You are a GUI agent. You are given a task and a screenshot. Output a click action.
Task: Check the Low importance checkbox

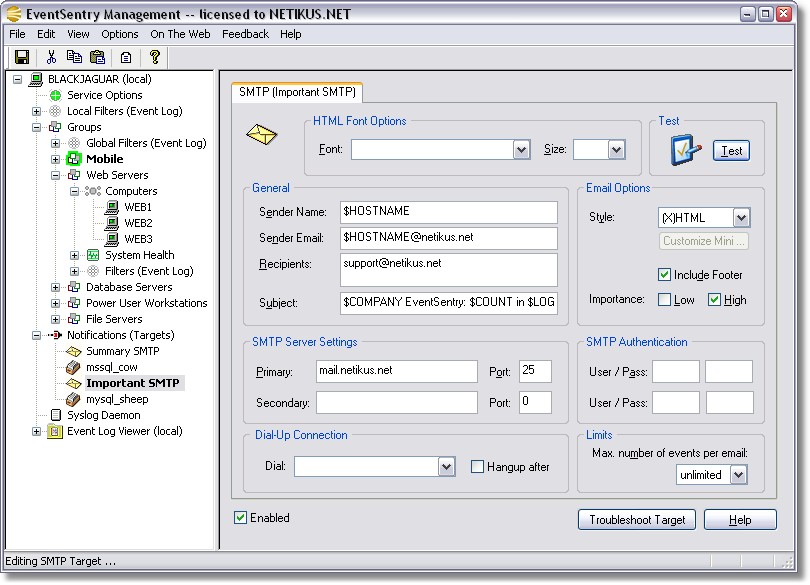664,300
